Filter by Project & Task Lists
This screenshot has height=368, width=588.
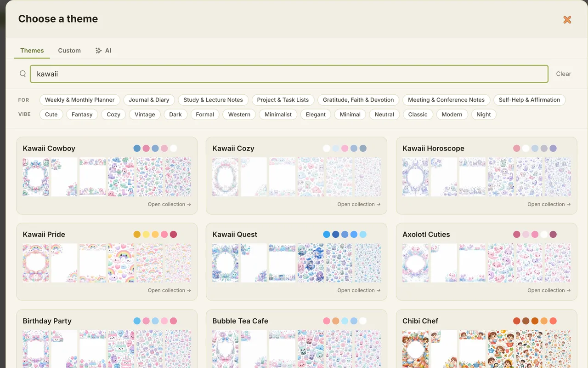coord(283,100)
